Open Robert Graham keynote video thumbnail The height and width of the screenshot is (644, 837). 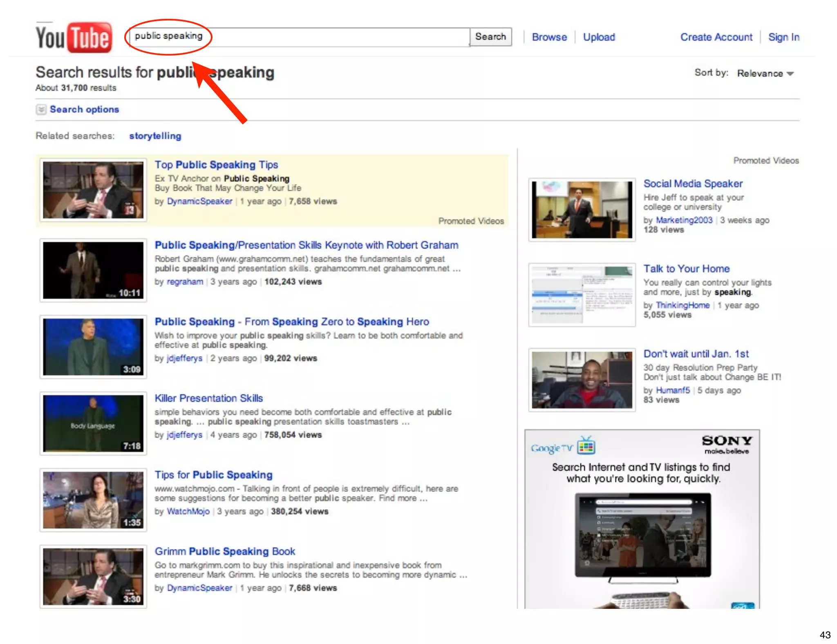point(93,270)
